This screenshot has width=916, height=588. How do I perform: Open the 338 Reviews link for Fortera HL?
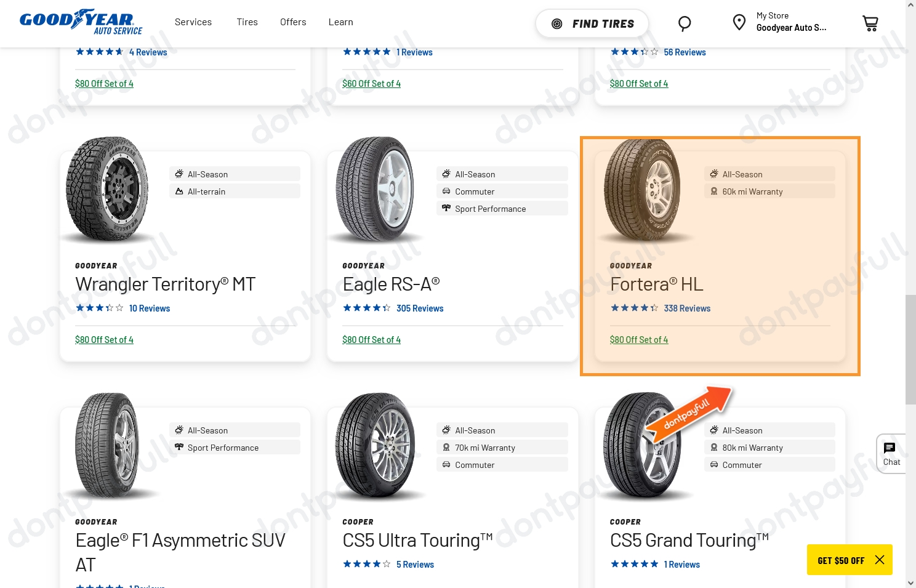687,308
